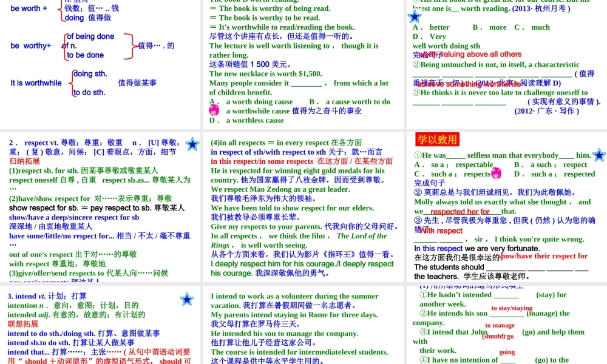Click the text '值得做某事'

click(137, 83)
